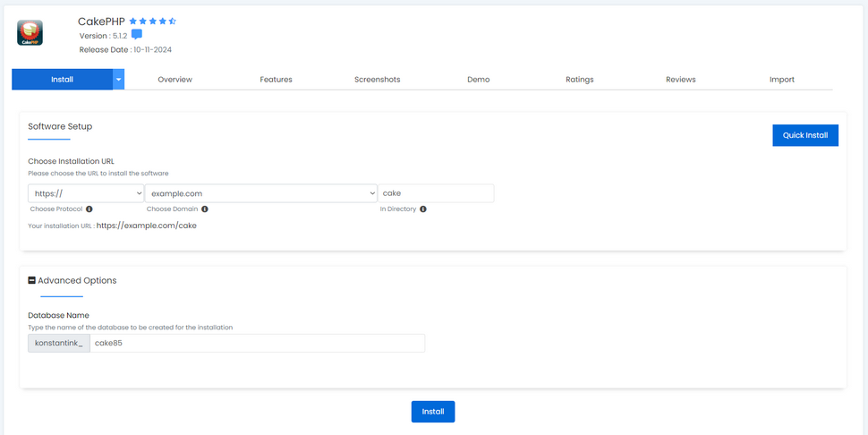
Task: Click the CakePHP application logo icon
Action: (30, 32)
